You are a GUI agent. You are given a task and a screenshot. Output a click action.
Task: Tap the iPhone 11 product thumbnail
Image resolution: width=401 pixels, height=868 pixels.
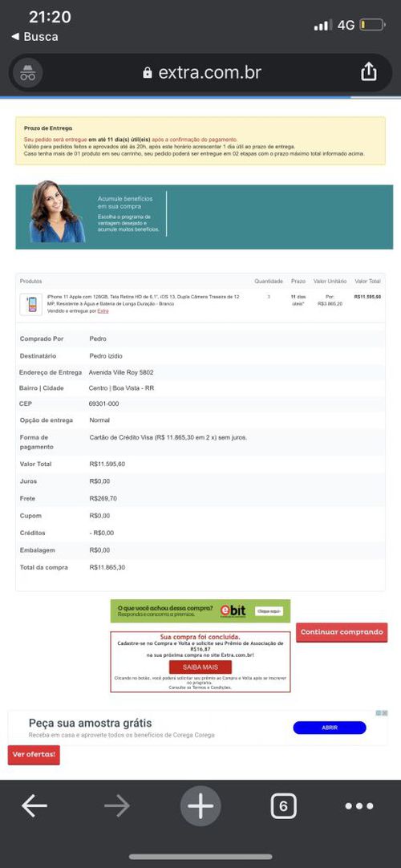tap(31, 305)
